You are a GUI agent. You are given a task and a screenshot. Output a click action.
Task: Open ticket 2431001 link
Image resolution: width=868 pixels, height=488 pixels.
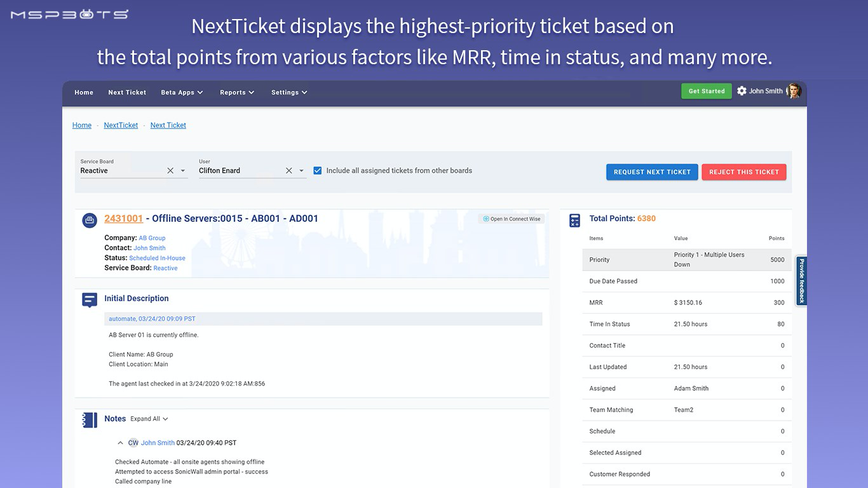pos(123,219)
